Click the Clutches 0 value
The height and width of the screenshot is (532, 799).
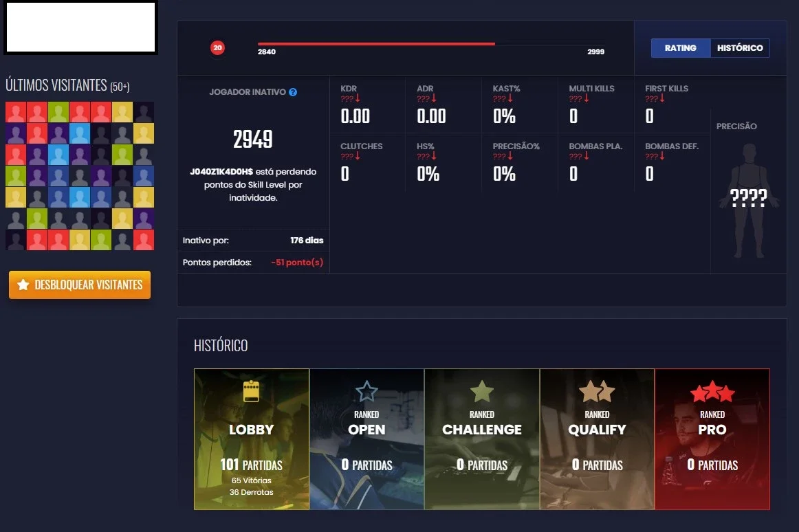click(x=345, y=174)
